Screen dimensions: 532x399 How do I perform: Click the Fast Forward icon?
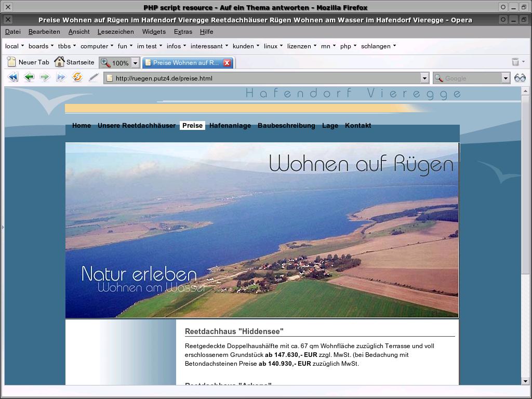coord(61,77)
